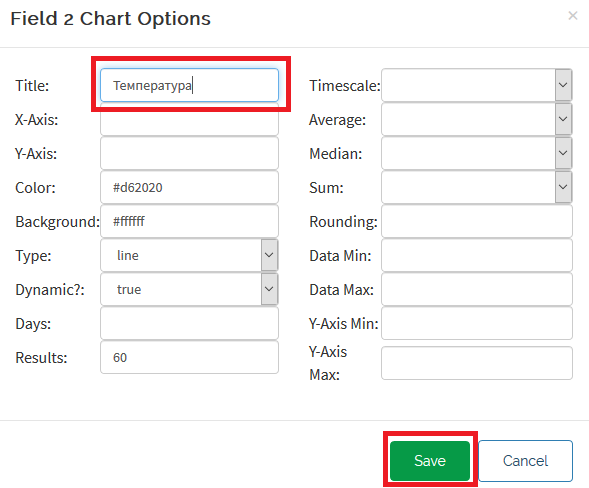
Task: Close the Field 2 Chart Options dialog
Action: click(x=572, y=15)
